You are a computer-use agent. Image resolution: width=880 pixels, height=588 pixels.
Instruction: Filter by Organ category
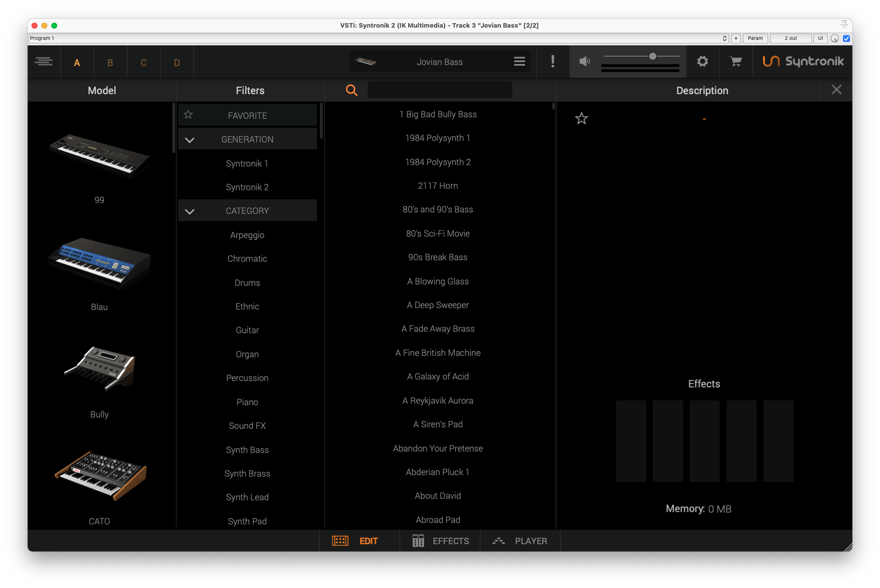coord(247,354)
